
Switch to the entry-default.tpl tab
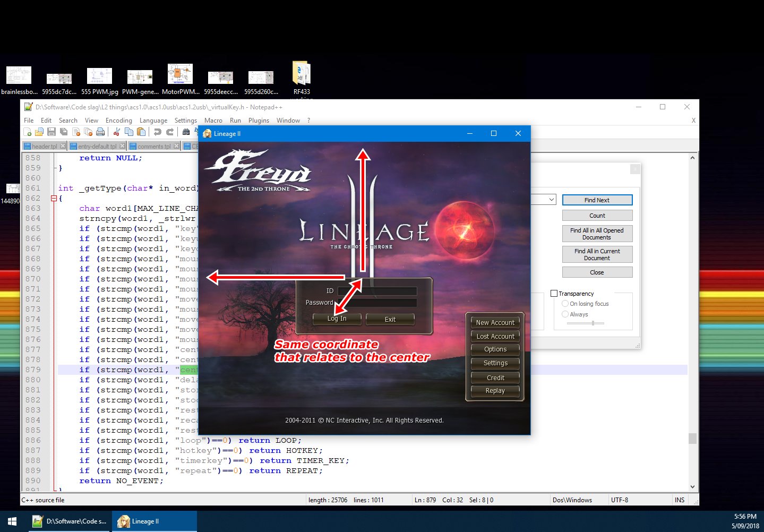click(x=97, y=146)
